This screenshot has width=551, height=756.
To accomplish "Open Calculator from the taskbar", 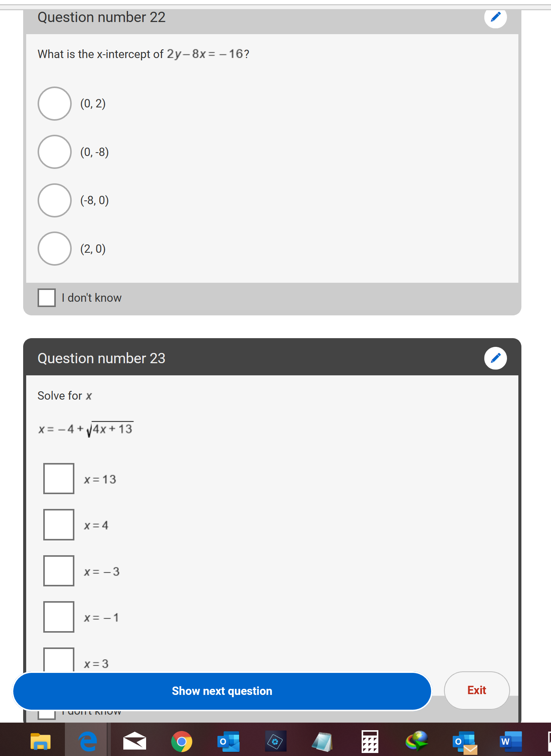I will [370, 741].
